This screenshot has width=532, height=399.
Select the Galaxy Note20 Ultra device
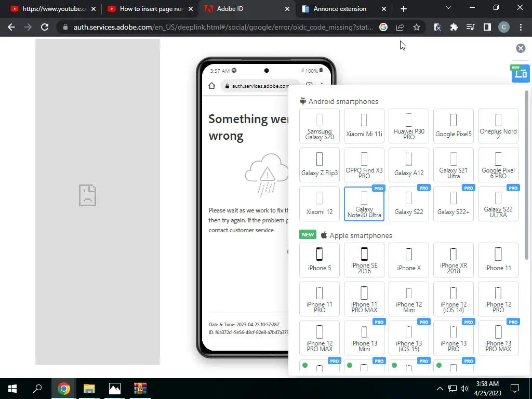(x=364, y=204)
